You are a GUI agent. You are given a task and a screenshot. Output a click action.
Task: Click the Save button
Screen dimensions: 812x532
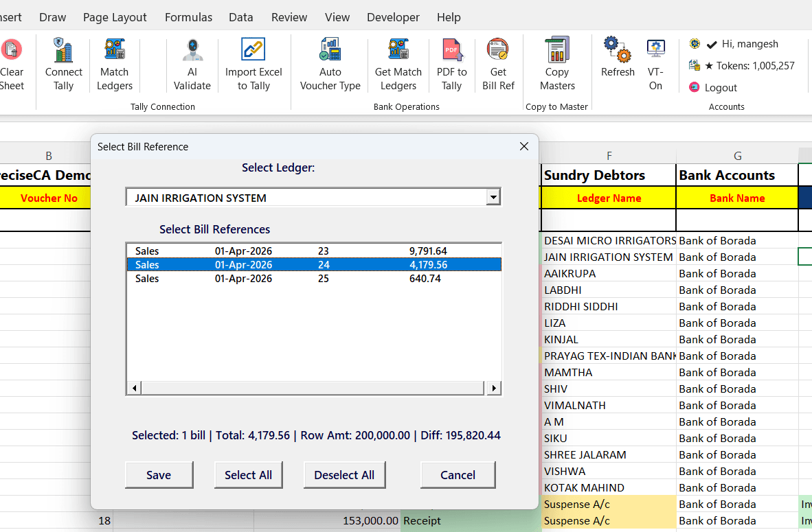[x=159, y=474]
